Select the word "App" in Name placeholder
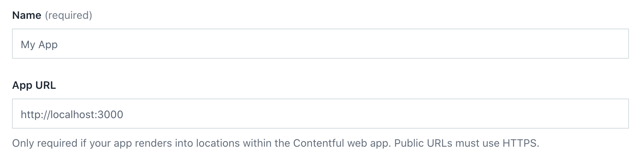Viewport: 644px width, 164px height. pyautogui.click(x=48, y=45)
